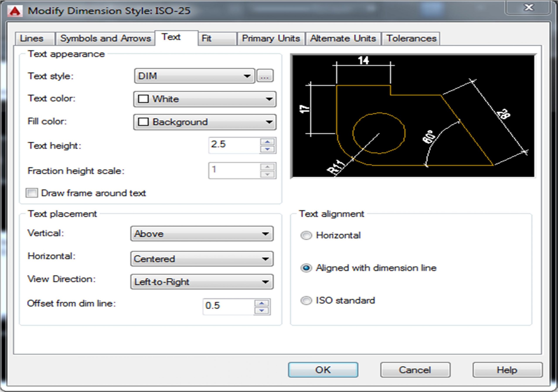Expand the Vertical placement Above dropdown
The height and width of the screenshot is (392, 558).
click(x=202, y=234)
